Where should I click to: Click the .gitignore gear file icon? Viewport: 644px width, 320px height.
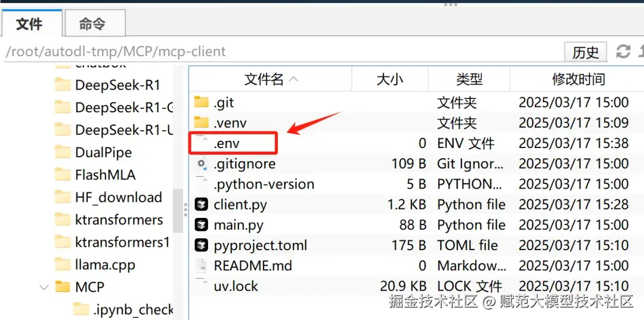pyautogui.click(x=202, y=164)
